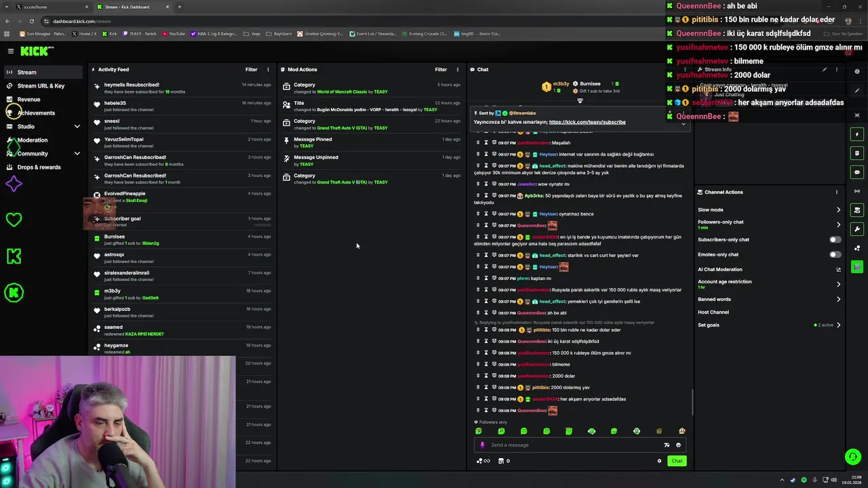This screenshot has height=488, width=868.
Task: Click Spotify icon in system tray
Action: 804,480
